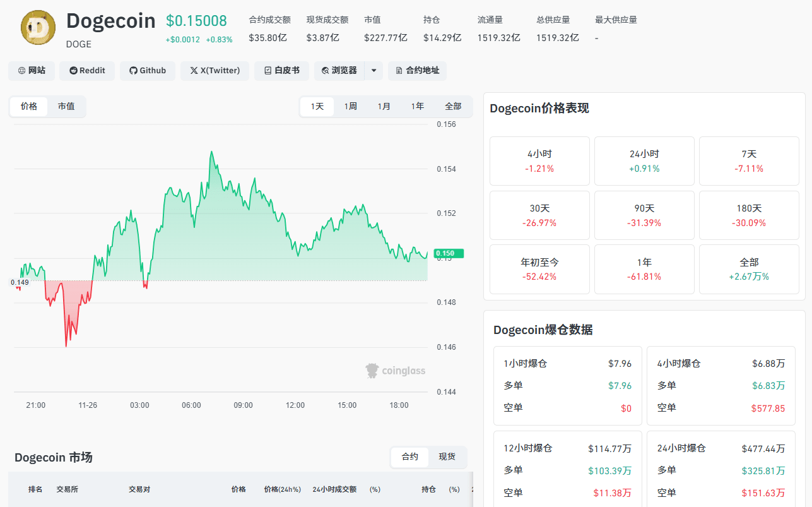This screenshot has height=507, width=812.
Task: Click the 年初至今 performance card
Action: point(539,270)
